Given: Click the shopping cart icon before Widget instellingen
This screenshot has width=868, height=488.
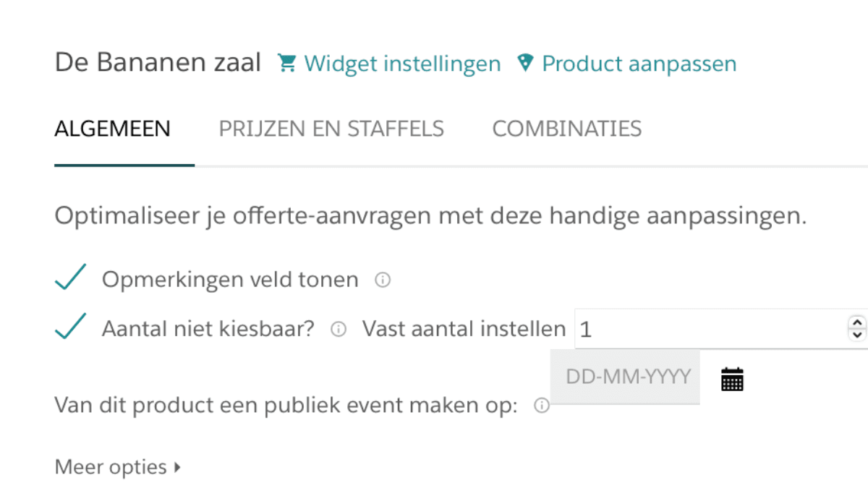Looking at the screenshot, I should pyautogui.click(x=286, y=64).
